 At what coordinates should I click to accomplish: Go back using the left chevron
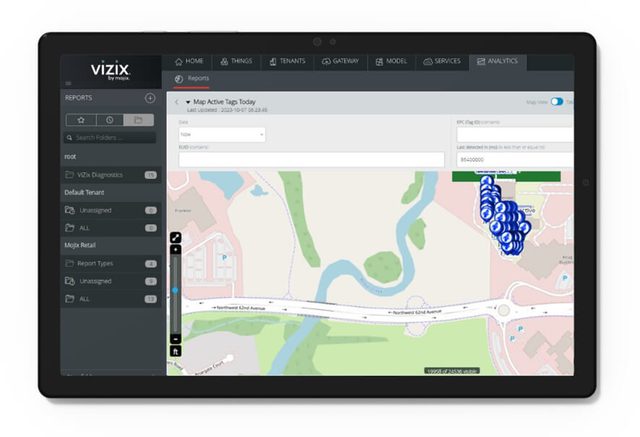click(177, 102)
